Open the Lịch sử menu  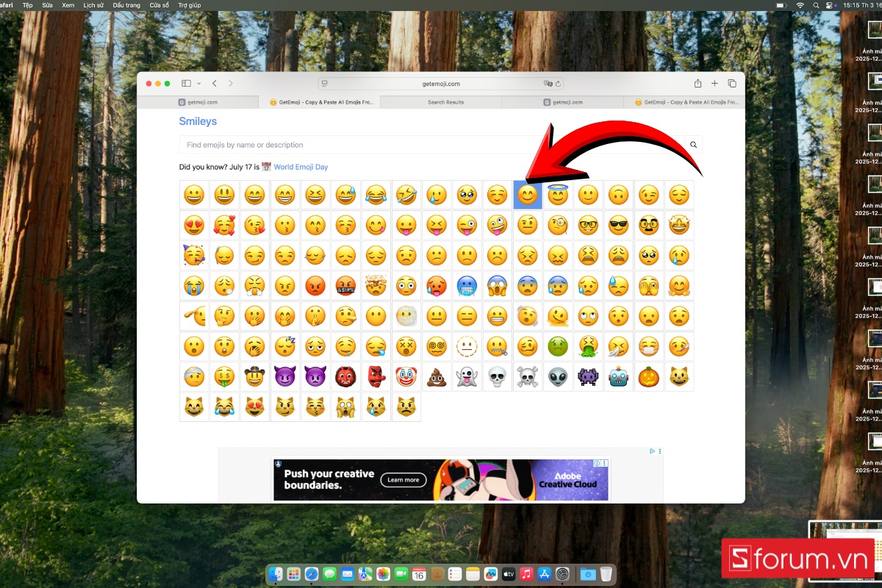[x=95, y=5]
